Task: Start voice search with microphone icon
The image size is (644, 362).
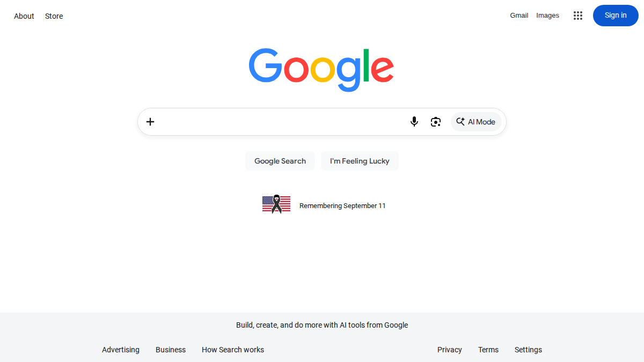Action: [x=414, y=122]
